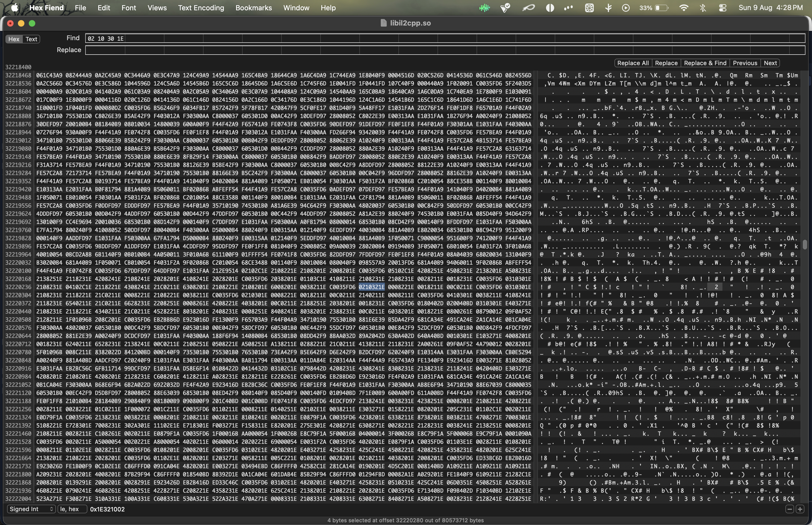812x525 pixels.
Task: Open the Apple menu
Action: click(15, 8)
